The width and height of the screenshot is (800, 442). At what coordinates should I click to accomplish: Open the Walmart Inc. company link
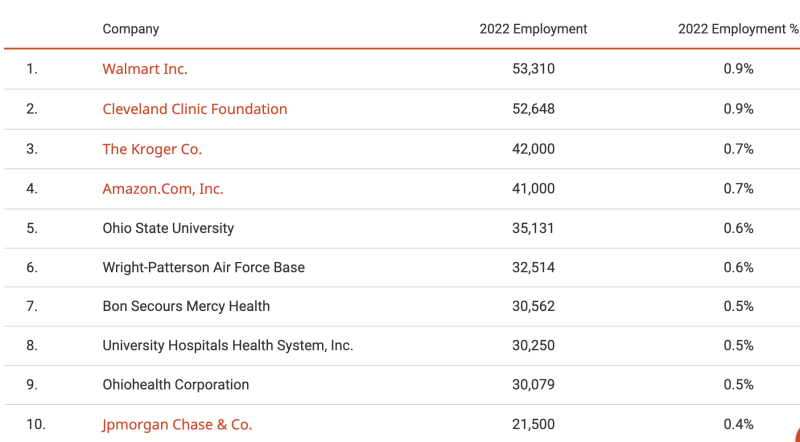click(145, 69)
